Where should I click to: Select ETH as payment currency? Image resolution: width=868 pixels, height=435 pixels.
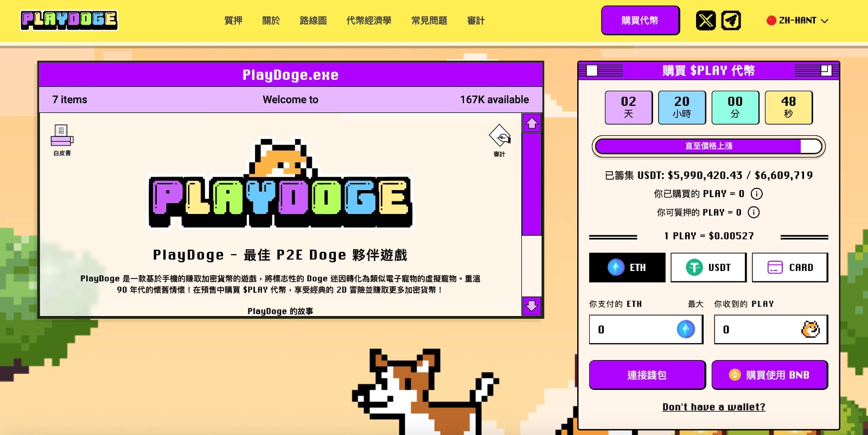627,267
